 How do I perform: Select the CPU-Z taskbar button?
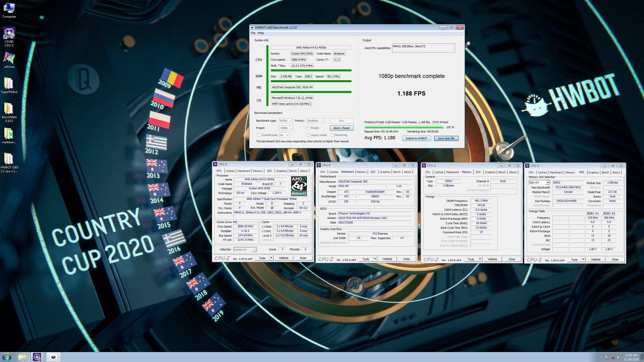[37, 357]
